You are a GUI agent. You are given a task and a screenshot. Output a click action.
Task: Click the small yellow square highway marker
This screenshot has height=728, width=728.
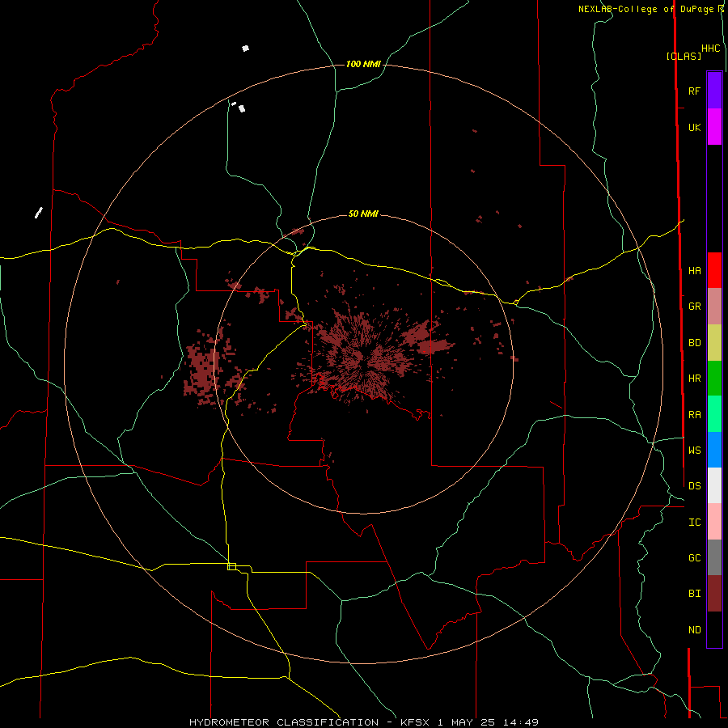coord(231,566)
